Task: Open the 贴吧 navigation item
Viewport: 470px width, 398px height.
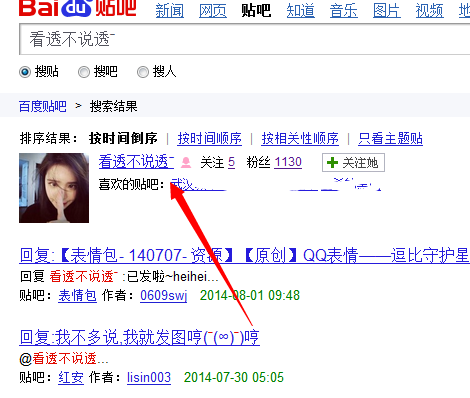Action: (x=256, y=11)
